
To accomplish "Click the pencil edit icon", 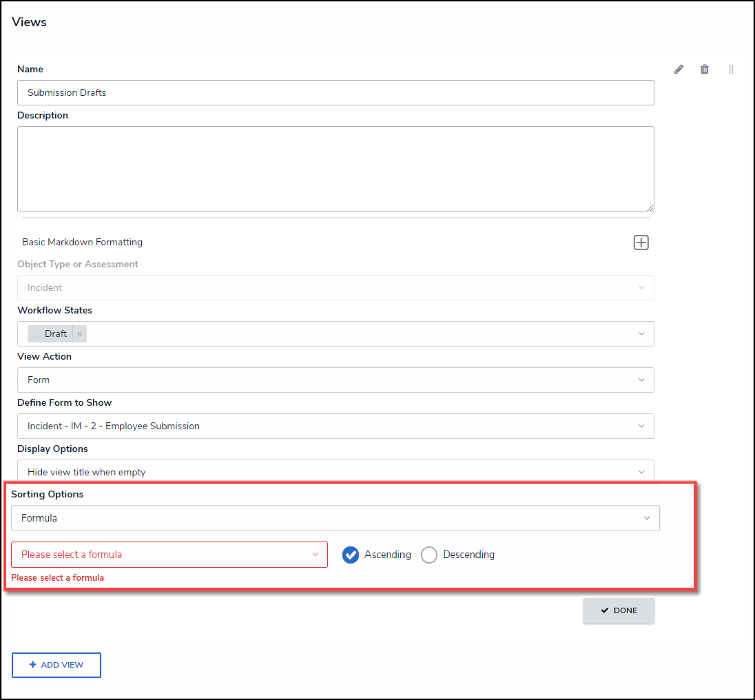I will pyautogui.click(x=679, y=69).
